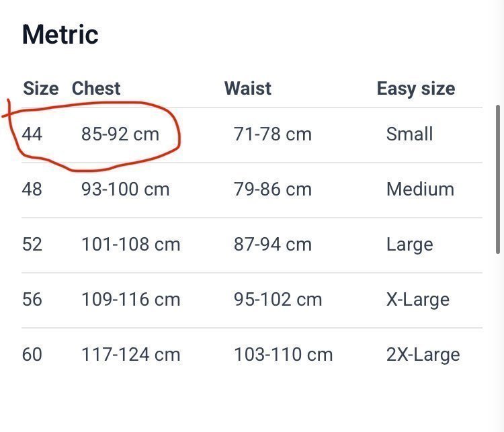Select the X-Large easy size cell
This screenshot has height=432, width=504.
pyautogui.click(x=418, y=300)
